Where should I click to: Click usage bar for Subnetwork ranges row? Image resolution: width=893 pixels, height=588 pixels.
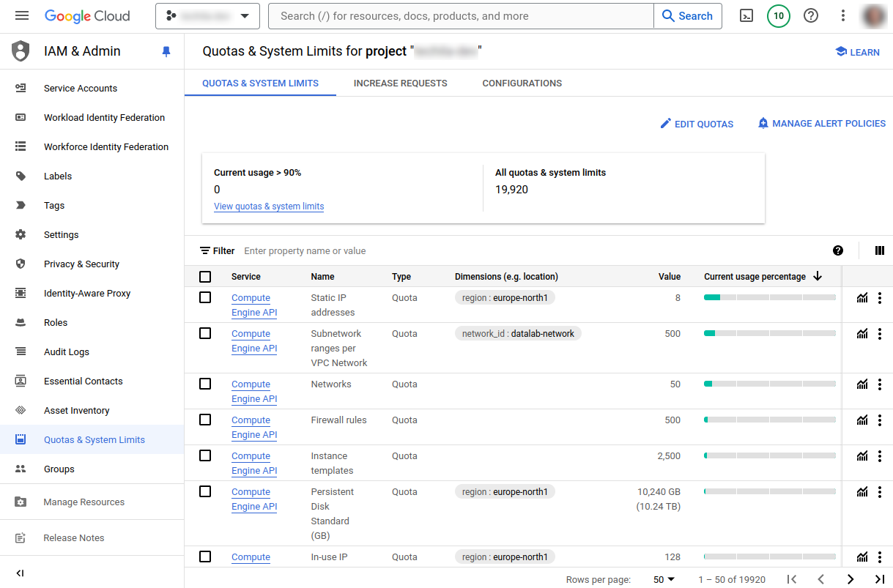[x=769, y=333]
